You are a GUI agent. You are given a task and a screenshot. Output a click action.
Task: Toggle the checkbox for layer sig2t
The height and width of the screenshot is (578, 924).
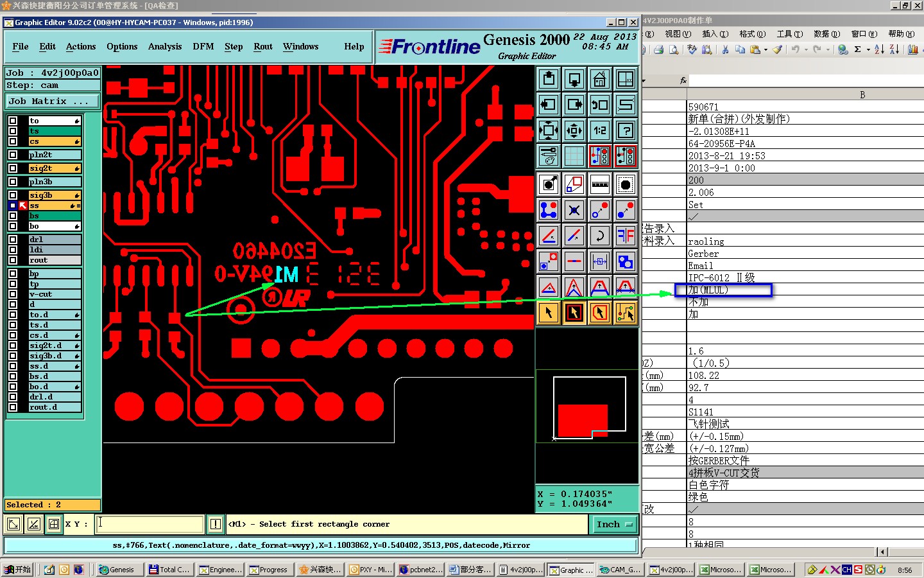click(13, 168)
